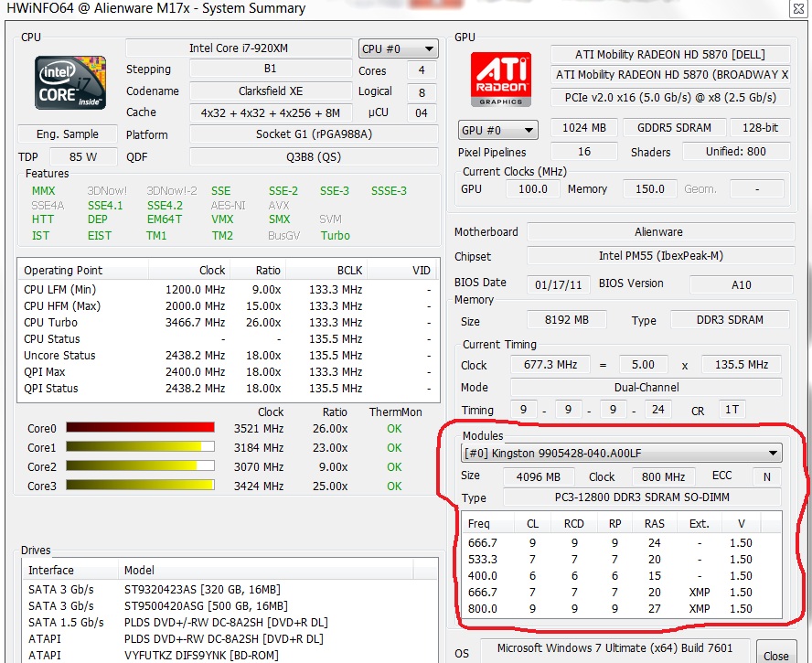This screenshot has width=812, height=663.
Task: Close the System Summary window with X
Action: [x=799, y=9]
